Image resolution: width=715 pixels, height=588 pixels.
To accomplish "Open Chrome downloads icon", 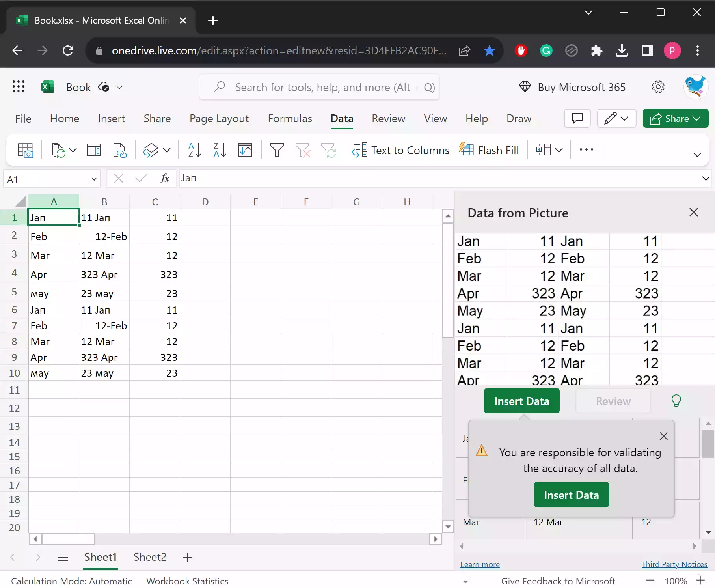I will 622,50.
